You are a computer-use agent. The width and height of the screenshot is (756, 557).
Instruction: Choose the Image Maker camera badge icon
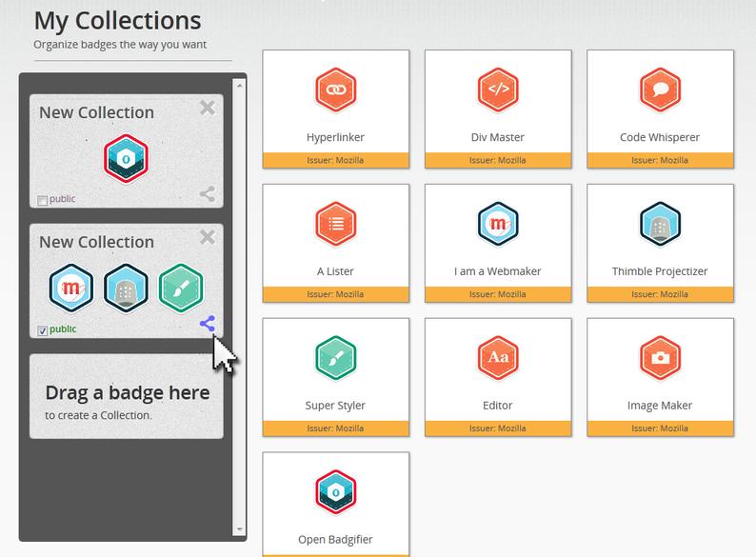click(x=660, y=358)
